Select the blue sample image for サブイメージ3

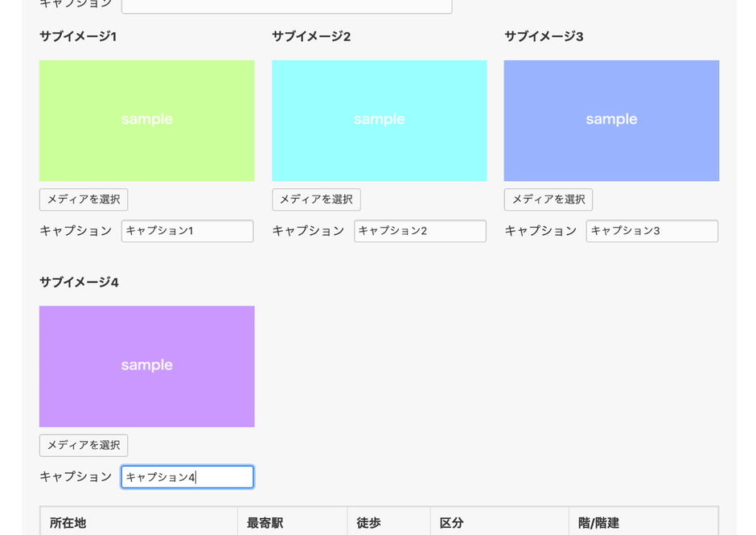tap(611, 120)
